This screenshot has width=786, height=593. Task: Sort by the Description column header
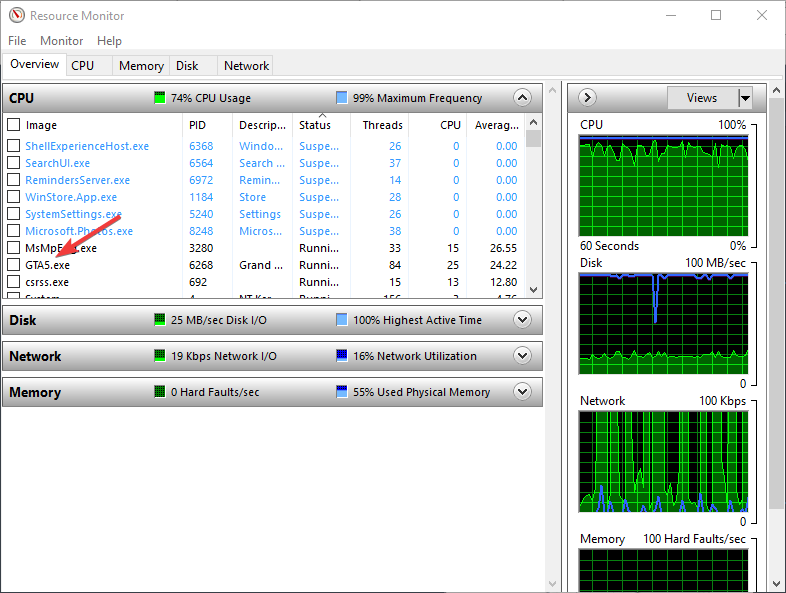(x=262, y=125)
